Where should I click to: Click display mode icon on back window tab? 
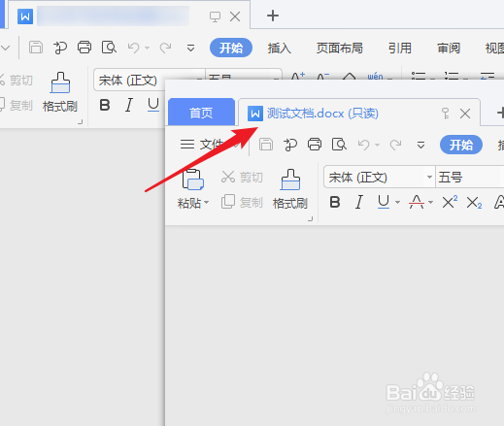point(215,16)
